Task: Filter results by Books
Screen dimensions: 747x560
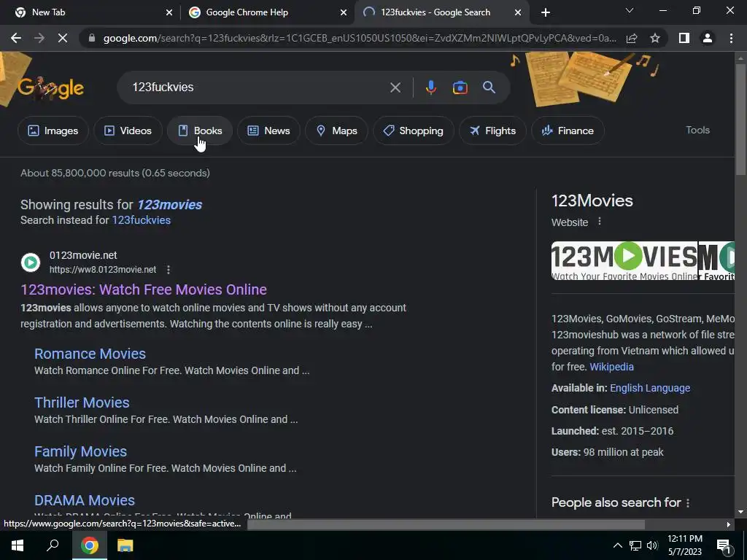Action: pos(200,131)
